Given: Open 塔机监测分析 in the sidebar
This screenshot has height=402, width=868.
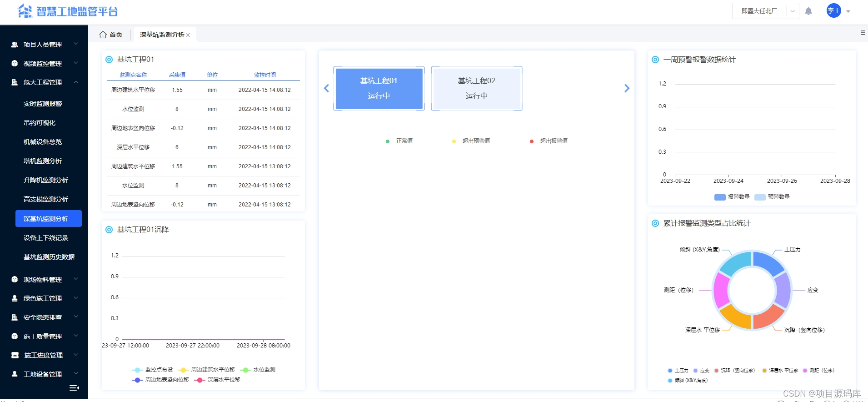Looking at the screenshot, I should coord(43,161).
